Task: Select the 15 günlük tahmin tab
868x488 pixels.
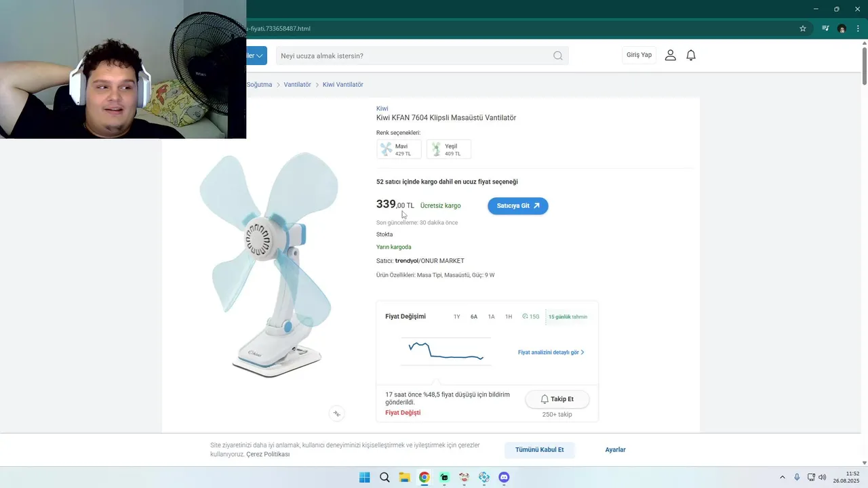Action: click(568, 317)
